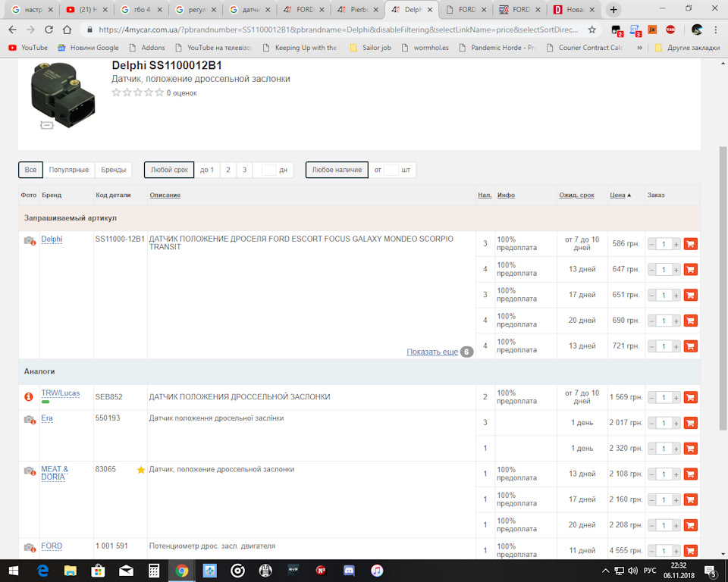Viewport: 728px width, 582px height.
Task: Open photo icon for MEAT & DORIA row
Action: (30, 471)
